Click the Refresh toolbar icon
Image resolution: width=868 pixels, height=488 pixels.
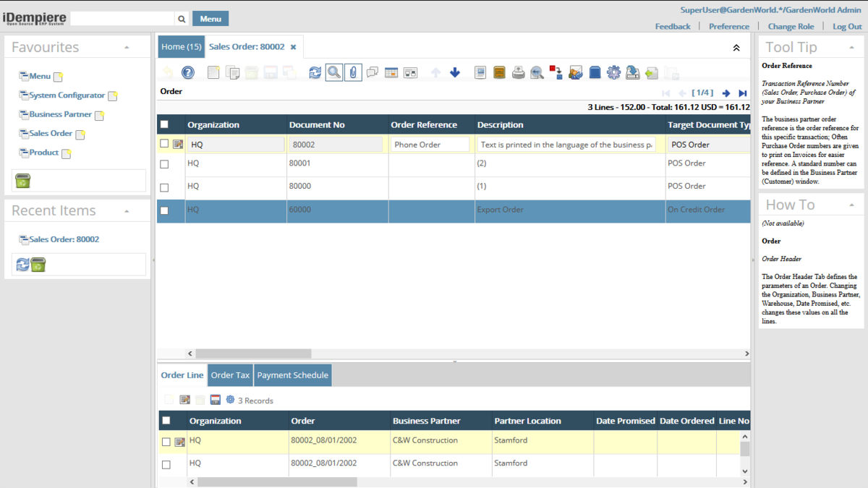pyautogui.click(x=315, y=72)
